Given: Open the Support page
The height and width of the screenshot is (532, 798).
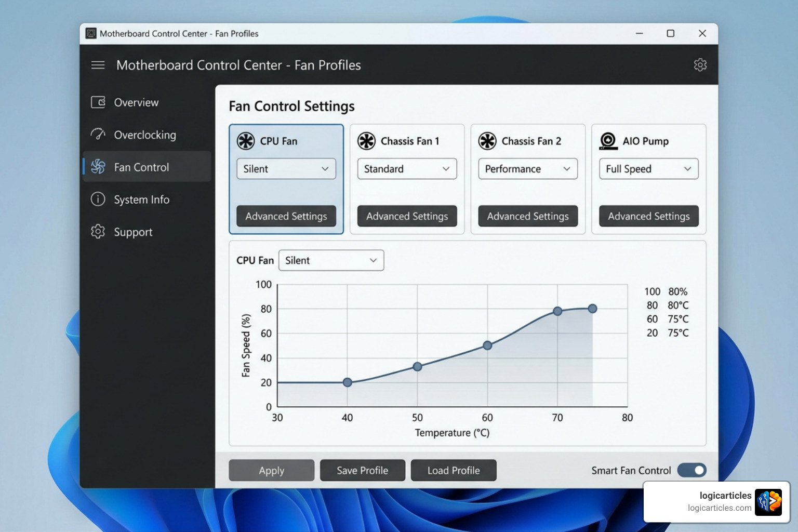Looking at the screenshot, I should [x=147, y=232].
